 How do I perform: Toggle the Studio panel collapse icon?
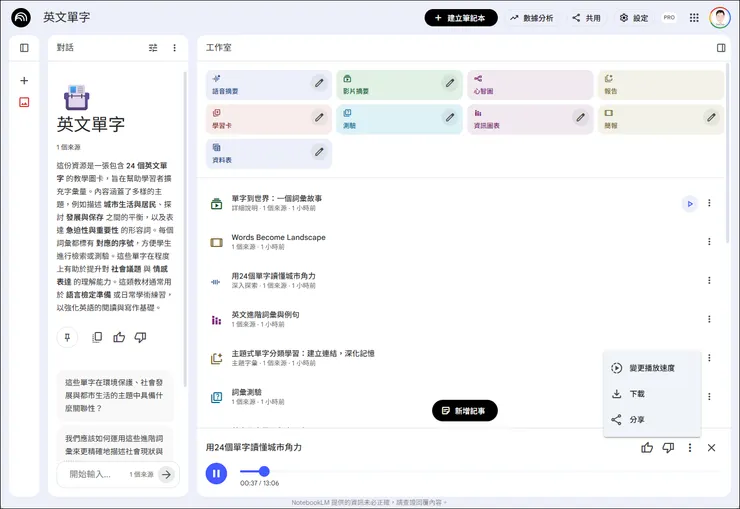(x=721, y=48)
